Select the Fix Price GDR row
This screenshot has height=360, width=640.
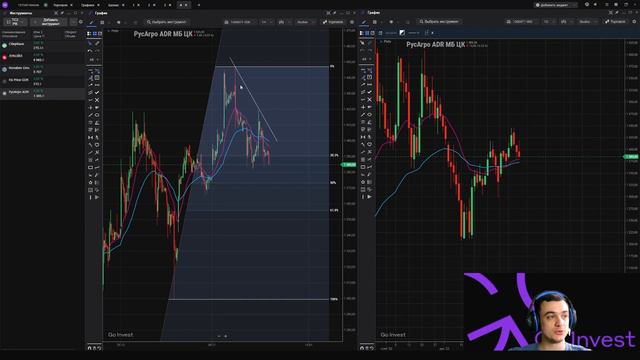tap(42, 81)
